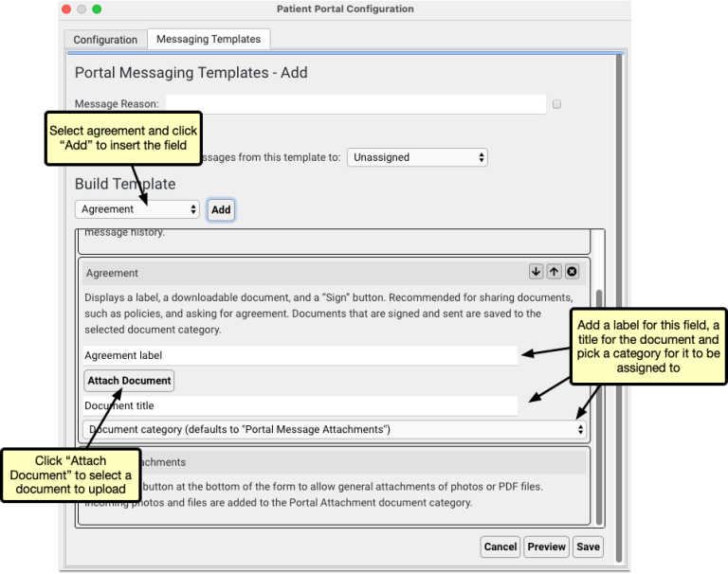The width and height of the screenshot is (728, 574).
Task: Click Add button to insert field
Action: 221,209
